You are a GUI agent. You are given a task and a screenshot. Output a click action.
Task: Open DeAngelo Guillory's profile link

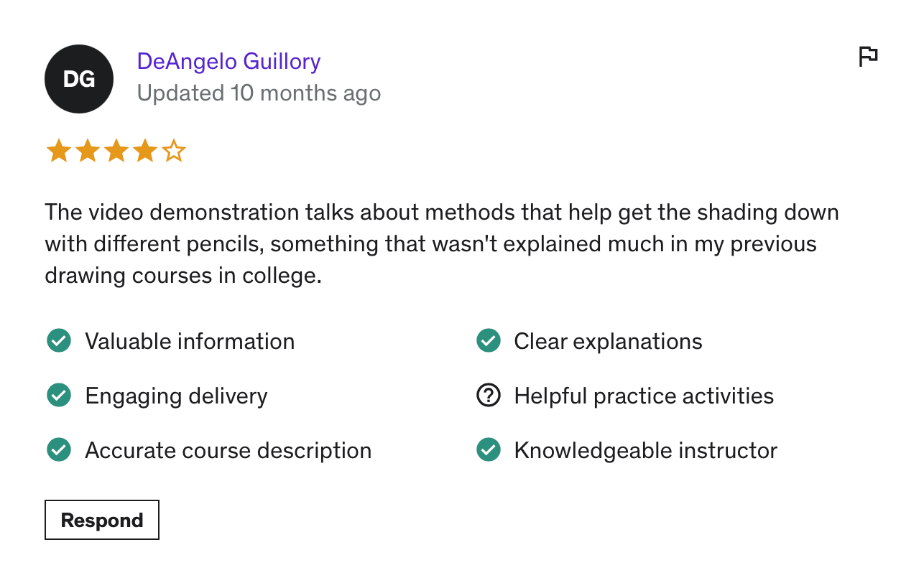(x=228, y=62)
